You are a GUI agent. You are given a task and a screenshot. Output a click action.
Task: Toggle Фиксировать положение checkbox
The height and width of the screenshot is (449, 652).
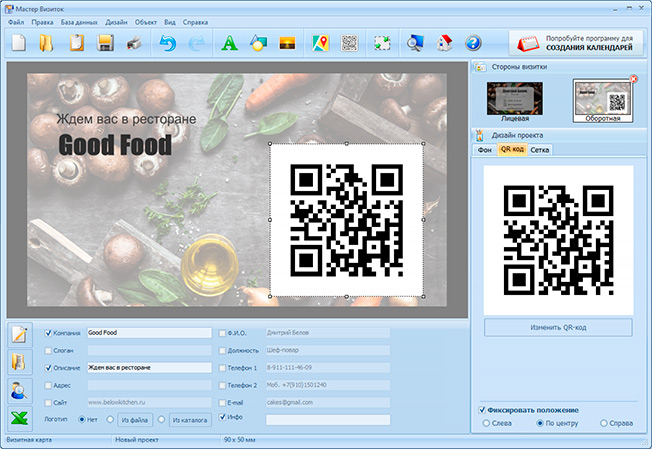(482, 410)
